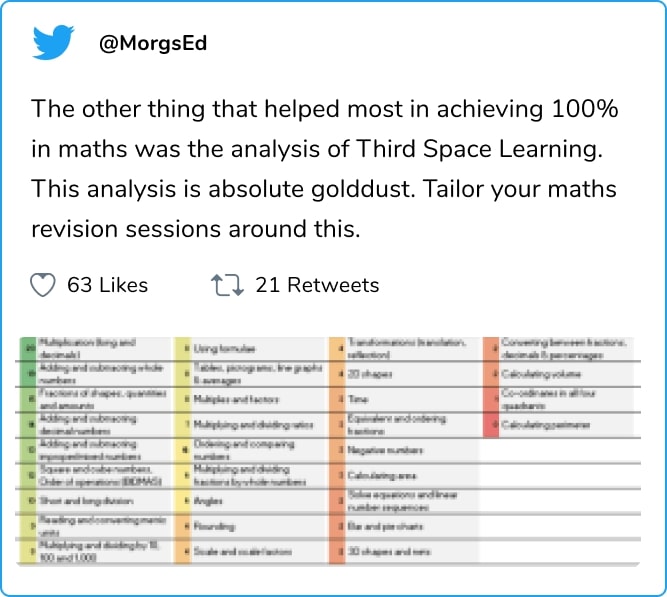This screenshot has height=597, width=667.
Task: Click the 21 Retweets count
Action: pyautogui.click(x=317, y=286)
